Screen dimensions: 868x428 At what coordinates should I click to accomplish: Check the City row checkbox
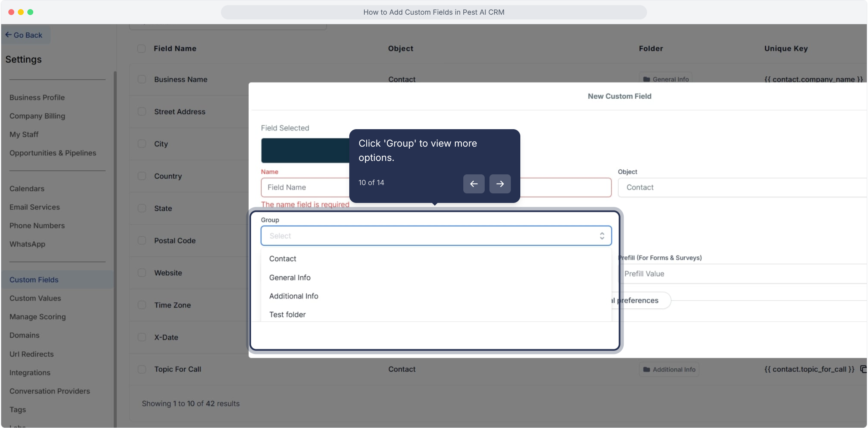point(142,143)
